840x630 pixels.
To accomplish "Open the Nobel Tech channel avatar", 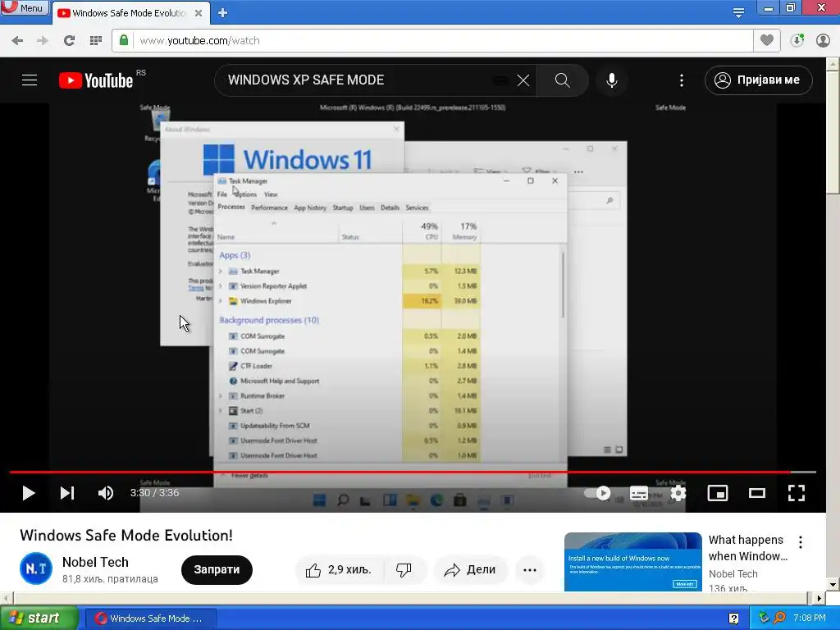I will (36, 569).
